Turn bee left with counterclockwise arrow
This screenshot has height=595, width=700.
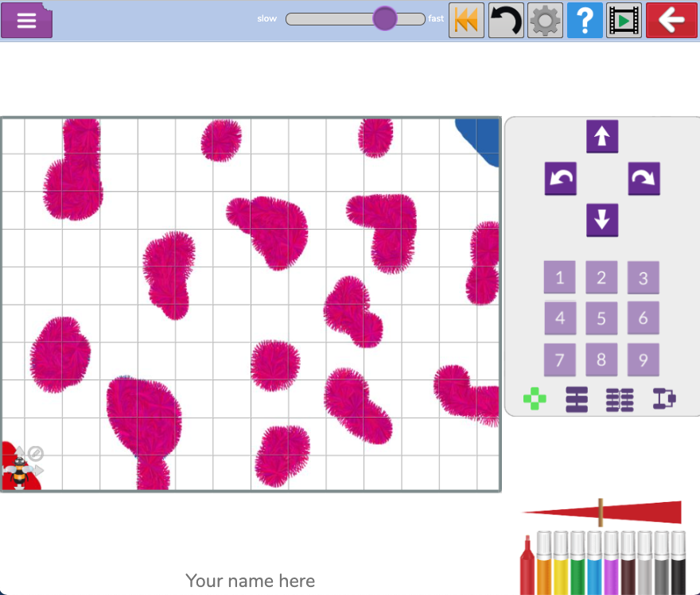tap(561, 178)
